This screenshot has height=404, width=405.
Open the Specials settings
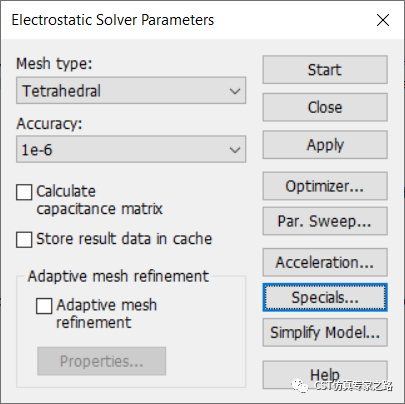325,297
